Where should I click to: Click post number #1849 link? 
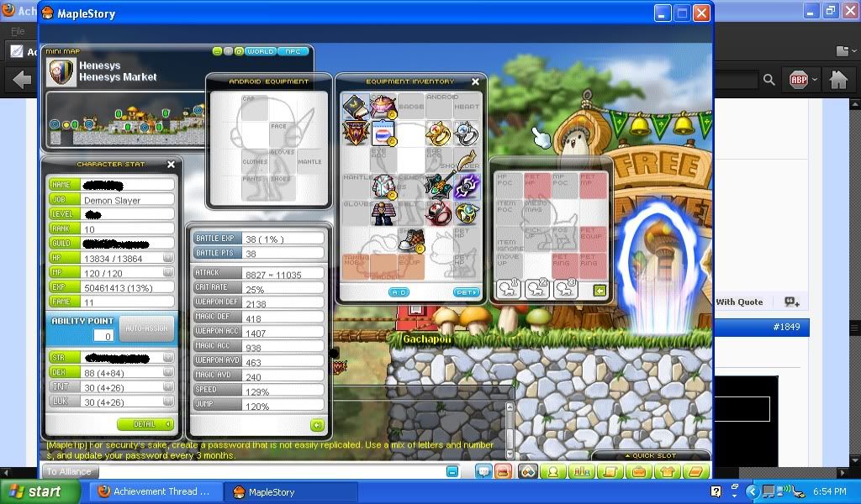[786, 327]
